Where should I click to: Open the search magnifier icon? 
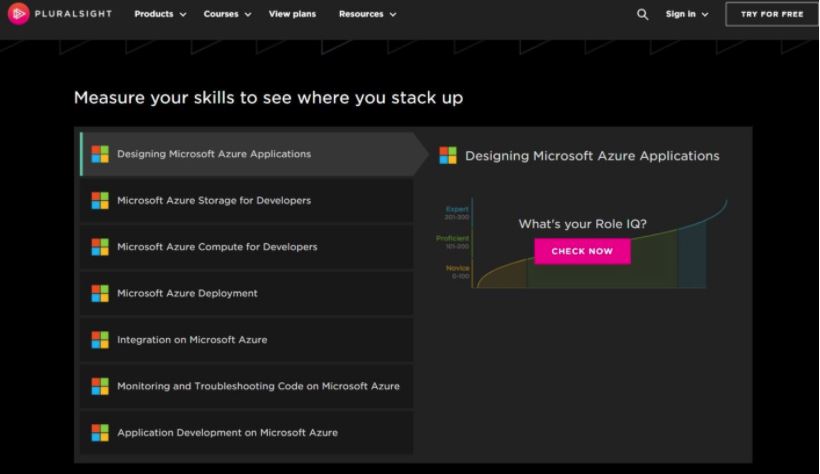[643, 14]
